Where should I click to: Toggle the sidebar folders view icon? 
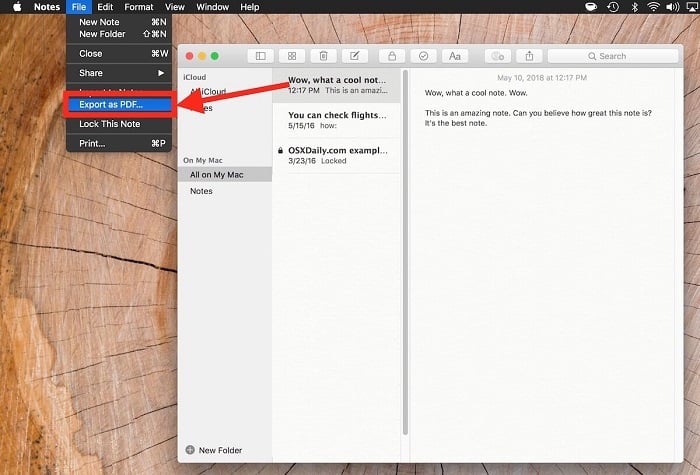261,56
